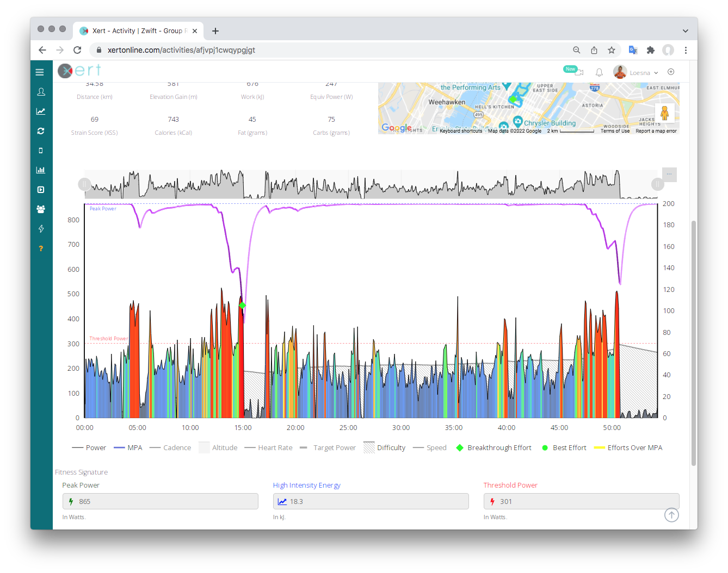Click the zoom magnifier in the address bar

[577, 50]
